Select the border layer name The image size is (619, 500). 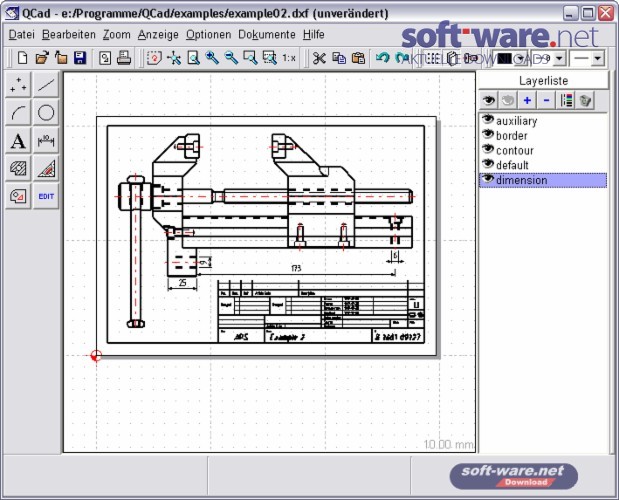tap(512, 136)
